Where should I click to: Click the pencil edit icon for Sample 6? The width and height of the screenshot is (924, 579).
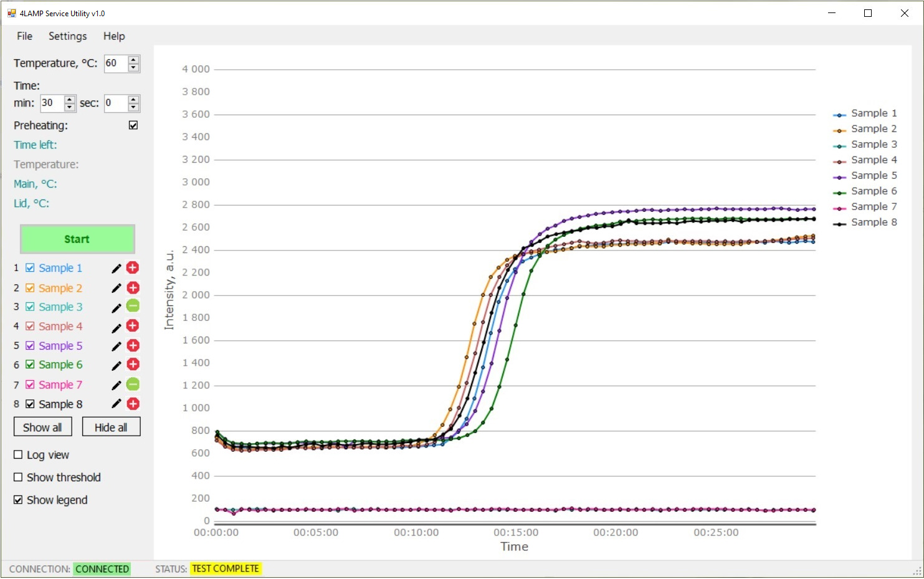pyautogui.click(x=116, y=366)
